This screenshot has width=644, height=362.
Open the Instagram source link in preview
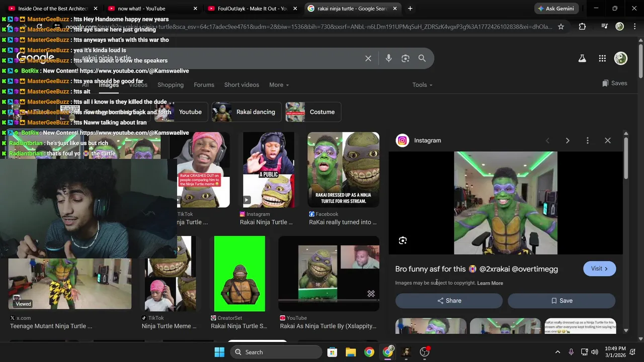click(x=418, y=141)
